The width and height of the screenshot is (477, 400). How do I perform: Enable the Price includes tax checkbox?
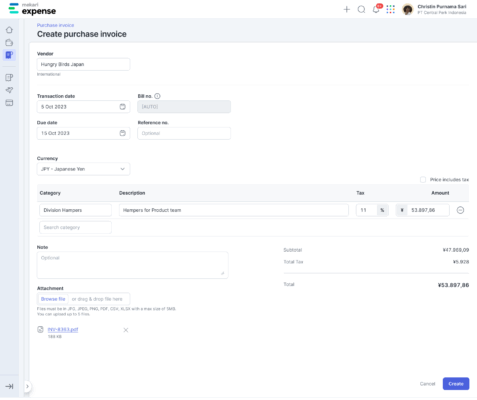tap(423, 180)
